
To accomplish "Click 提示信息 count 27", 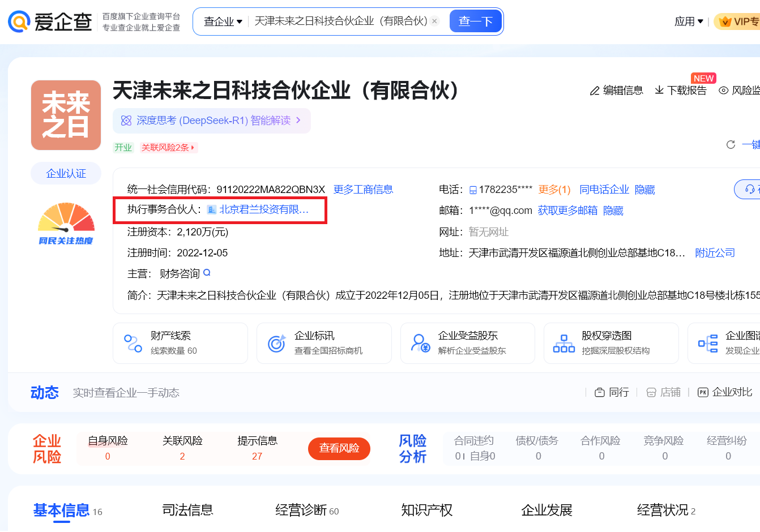I will [257, 456].
